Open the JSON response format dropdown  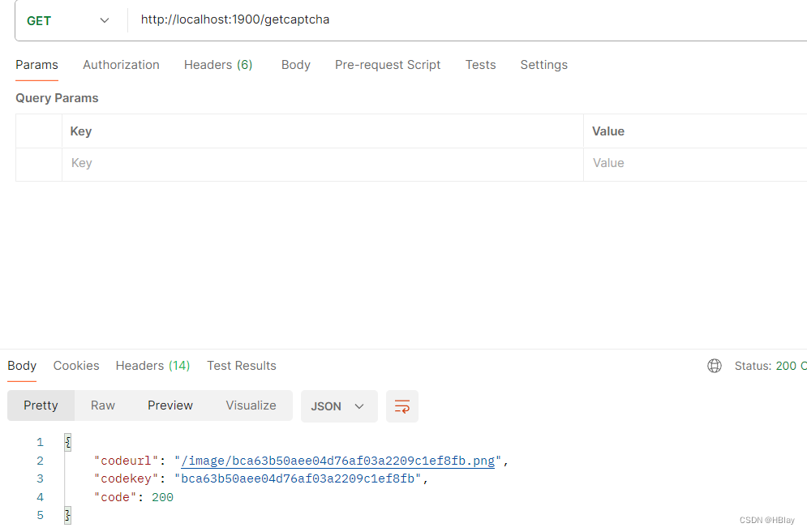click(x=339, y=406)
